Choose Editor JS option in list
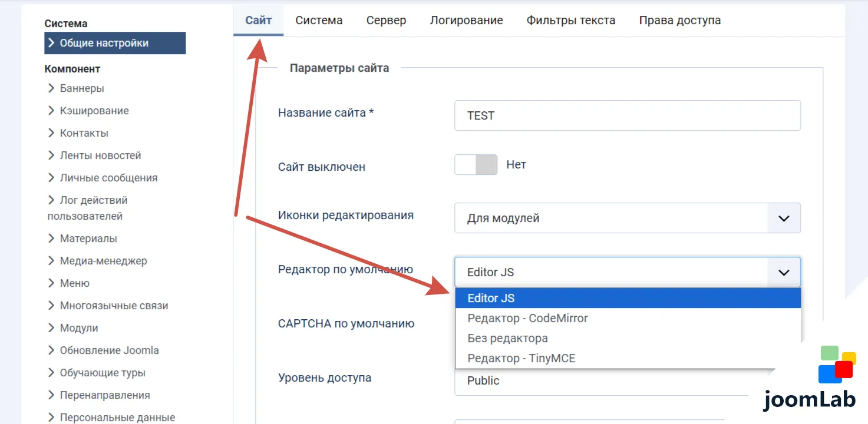This screenshot has width=868, height=424. 628,298
